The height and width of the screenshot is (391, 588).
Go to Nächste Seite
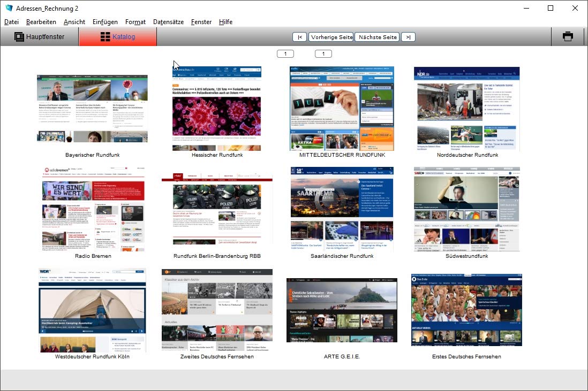377,37
